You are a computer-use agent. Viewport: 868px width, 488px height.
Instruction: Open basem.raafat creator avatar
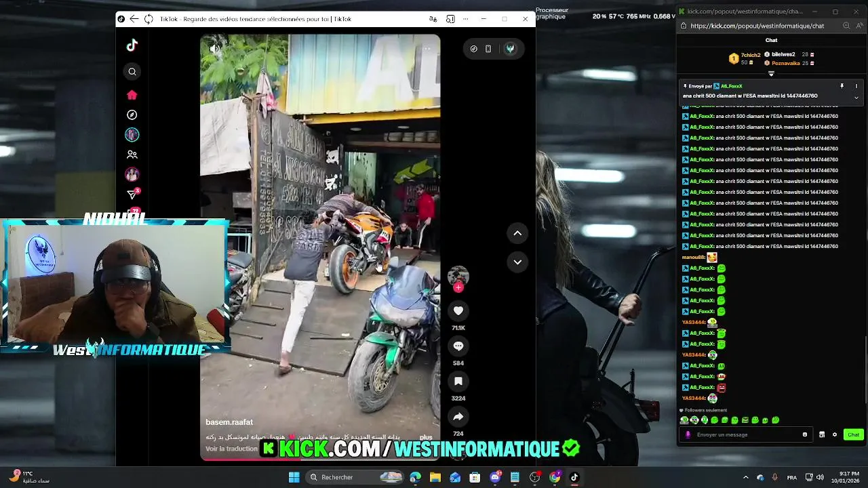click(x=458, y=274)
